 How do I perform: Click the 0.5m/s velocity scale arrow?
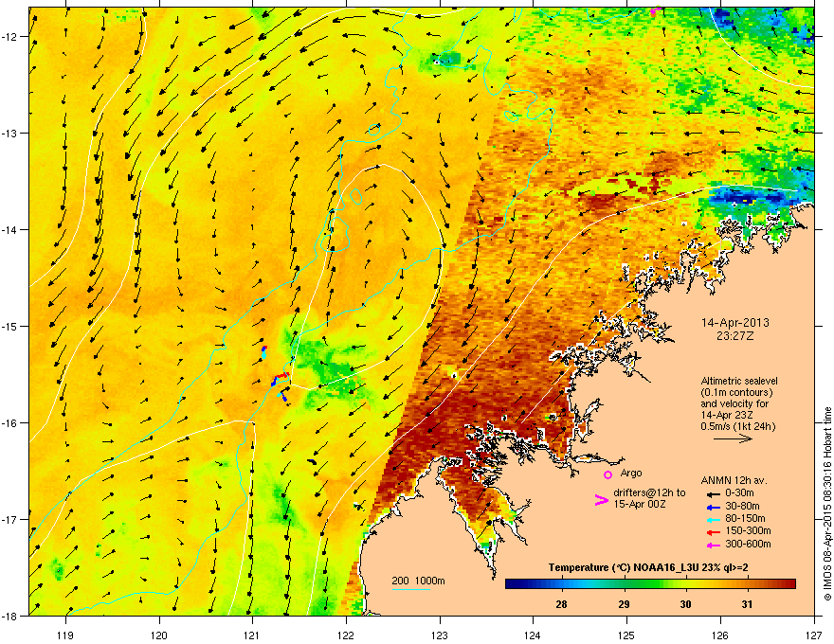(733, 438)
